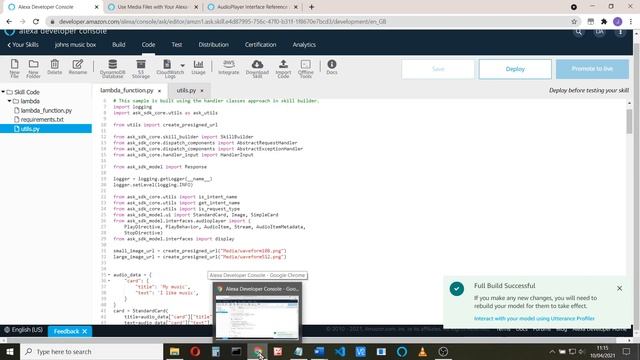This screenshot has height=360, width=640.
Task: Open File Explorer from the taskbar
Action: (175, 351)
